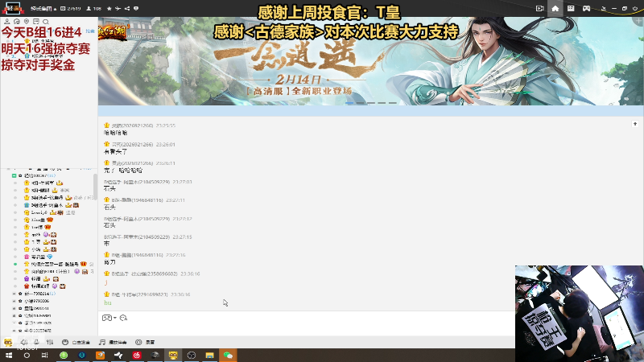The width and height of the screenshot is (644, 362).
Task: Open NetEase Music red icon on taskbar
Action: [x=137, y=355]
